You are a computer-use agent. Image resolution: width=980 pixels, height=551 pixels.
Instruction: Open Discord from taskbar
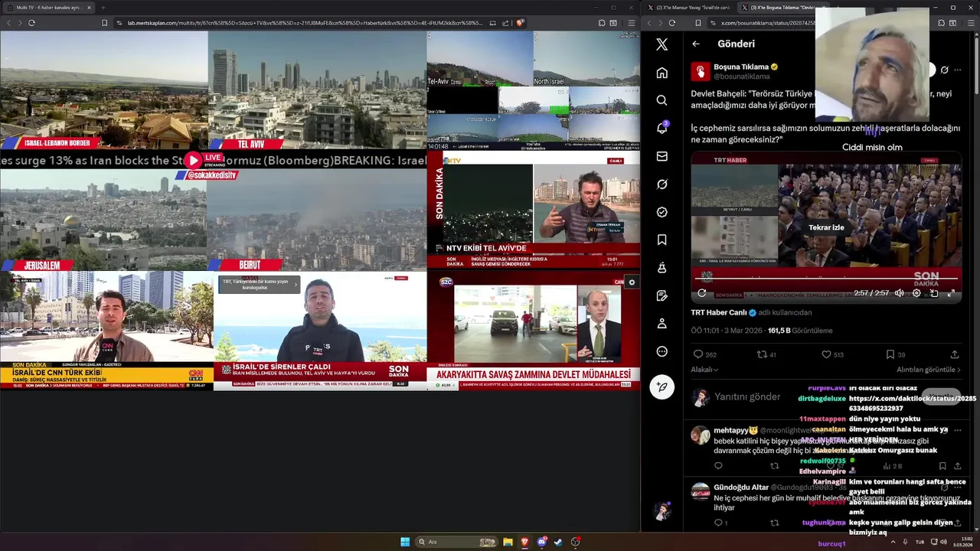pos(542,542)
